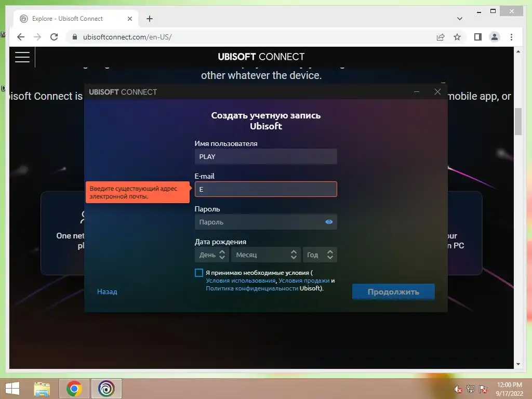Screen dimensions: 532x399
Task: Reload the page with the refresh icon
Action: [x=54, y=37]
